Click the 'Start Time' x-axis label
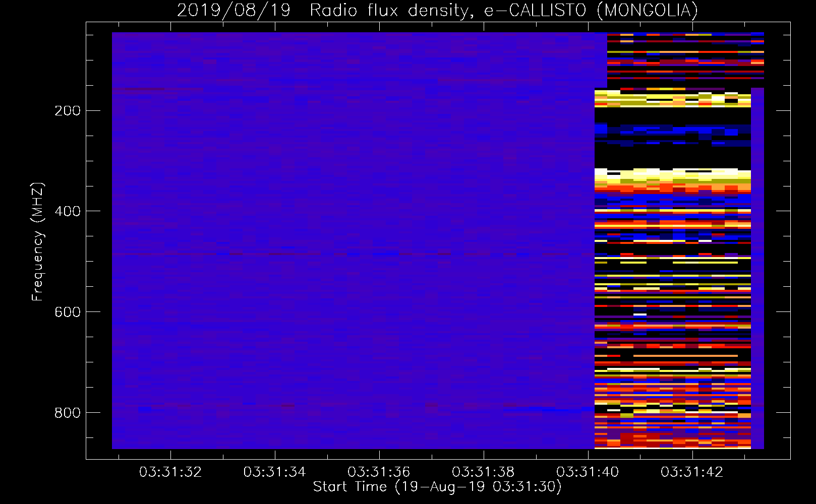 coord(437,487)
